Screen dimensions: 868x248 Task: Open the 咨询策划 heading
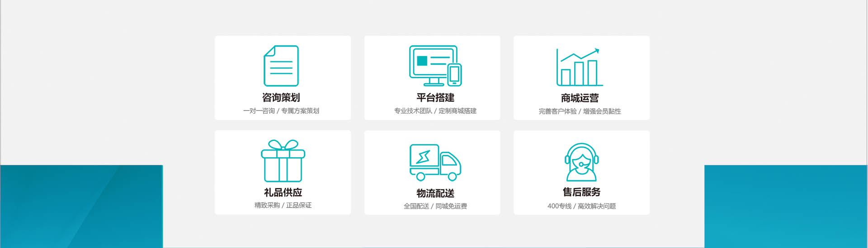click(281, 98)
